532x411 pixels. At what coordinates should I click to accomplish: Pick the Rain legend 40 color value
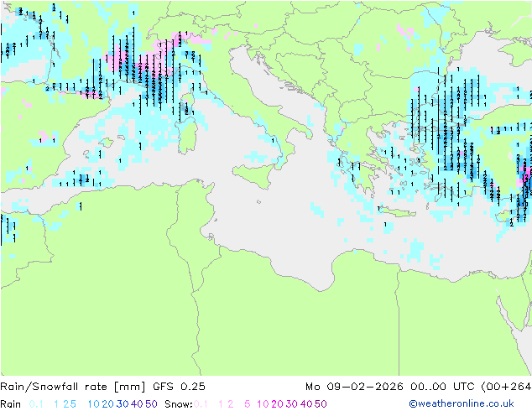click(x=137, y=404)
